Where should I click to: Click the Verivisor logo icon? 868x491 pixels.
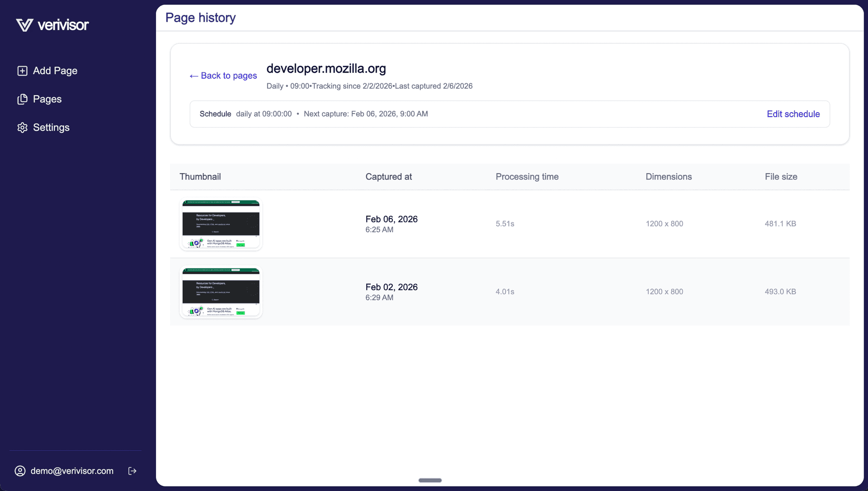point(24,25)
